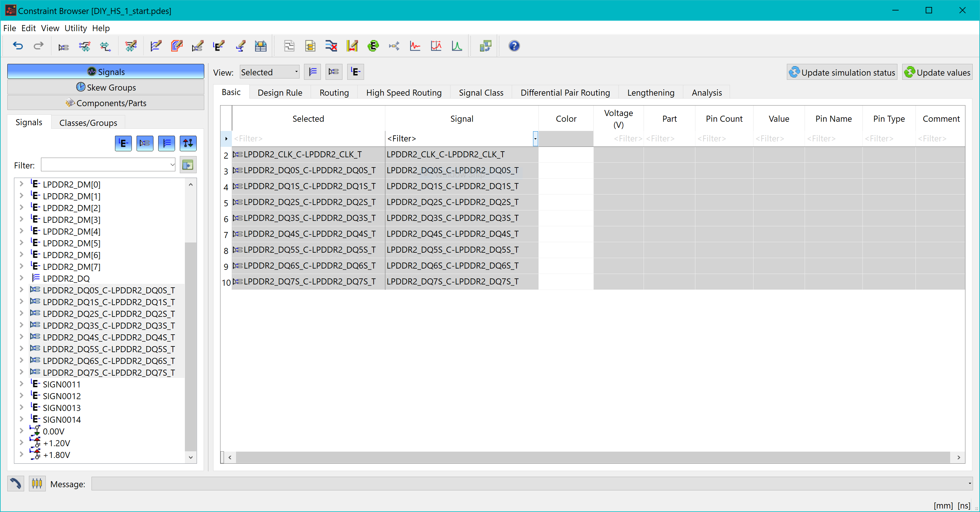The height and width of the screenshot is (512, 980).
Task: Click the branching arrows topology icon
Action: pyautogui.click(x=394, y=46)
